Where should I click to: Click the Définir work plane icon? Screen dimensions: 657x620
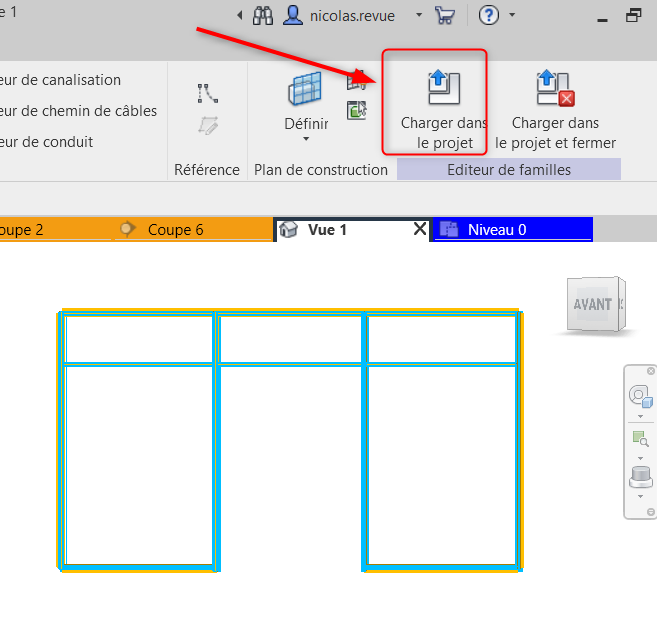(x=305, y=89)
